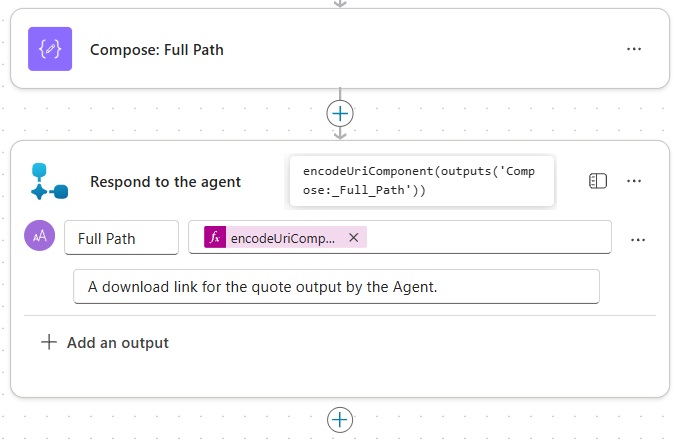Image resolution: width=680 pixels, height=446 pixels.
Task: Click the plus icon beside Add an output
Action: pyautogui.click(x=49, y=342)
